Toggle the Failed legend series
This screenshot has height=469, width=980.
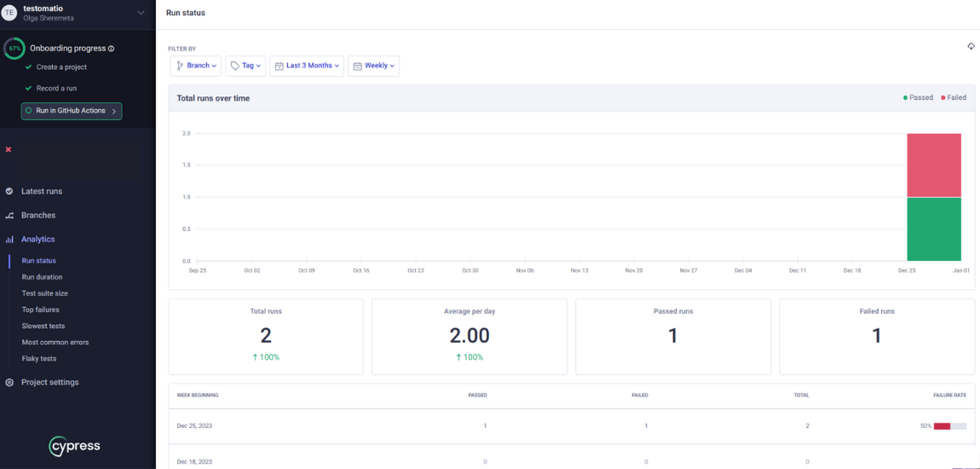tap(954, 98)
